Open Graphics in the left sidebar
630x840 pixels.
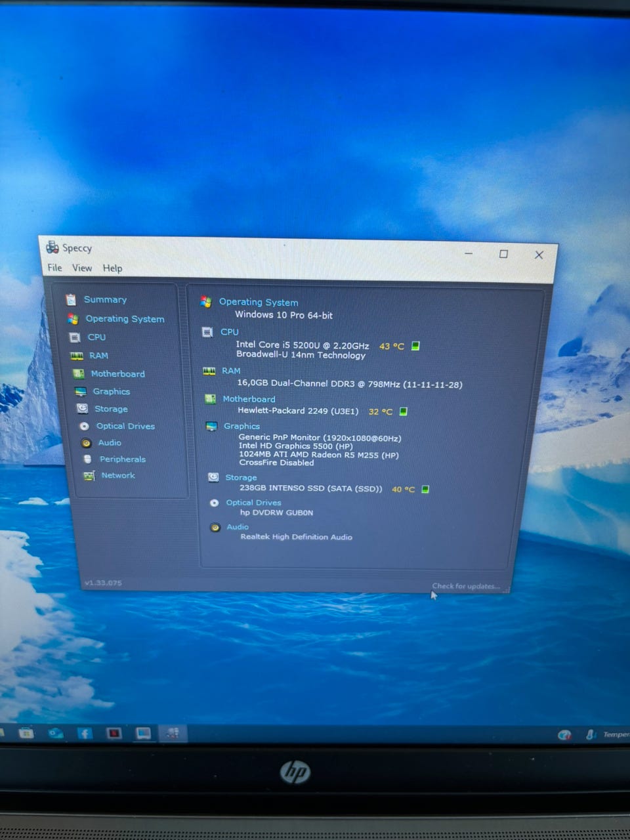(x=111, y=391)
